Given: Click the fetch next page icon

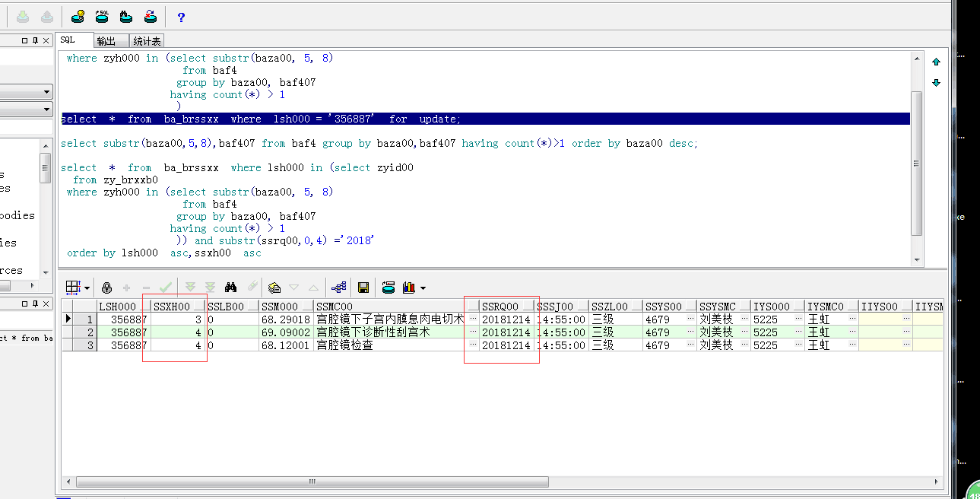Looking at the screenshot, I should [x=190, y=288].
